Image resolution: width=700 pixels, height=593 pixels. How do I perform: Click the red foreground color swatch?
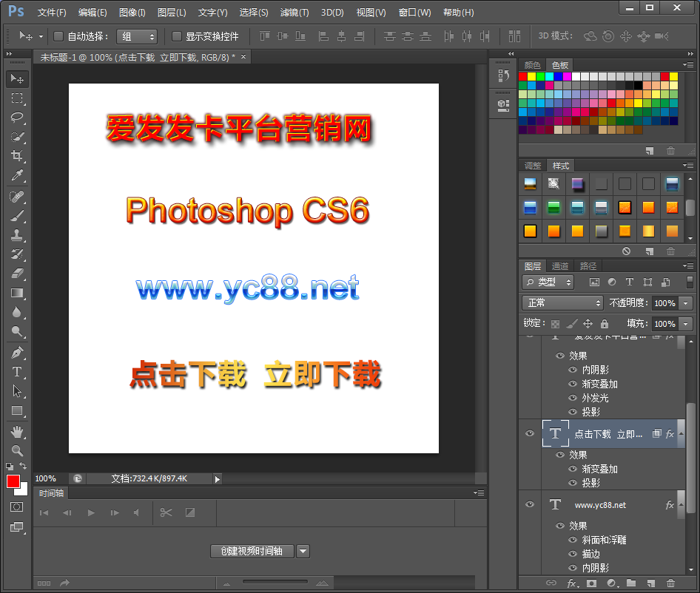tap(13, 481)
